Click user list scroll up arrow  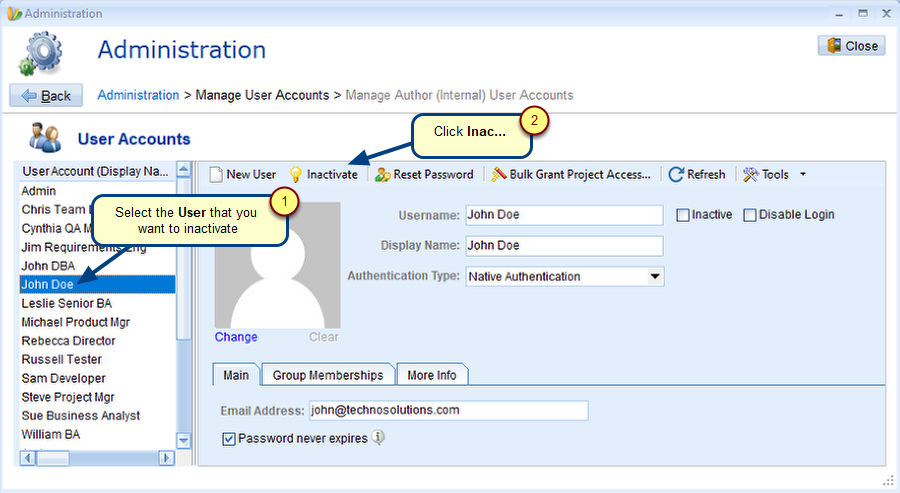pyautogui.click(x=183, y=170)
